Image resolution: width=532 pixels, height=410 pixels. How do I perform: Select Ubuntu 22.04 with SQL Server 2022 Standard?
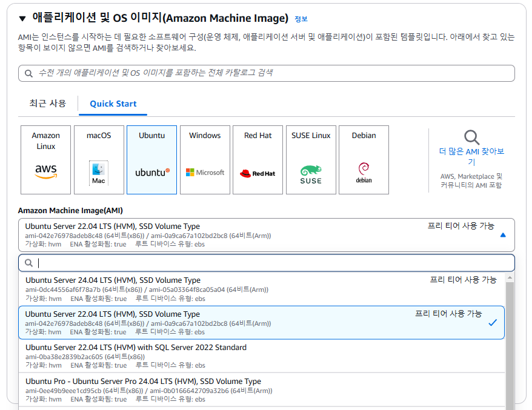coord(262,356)
